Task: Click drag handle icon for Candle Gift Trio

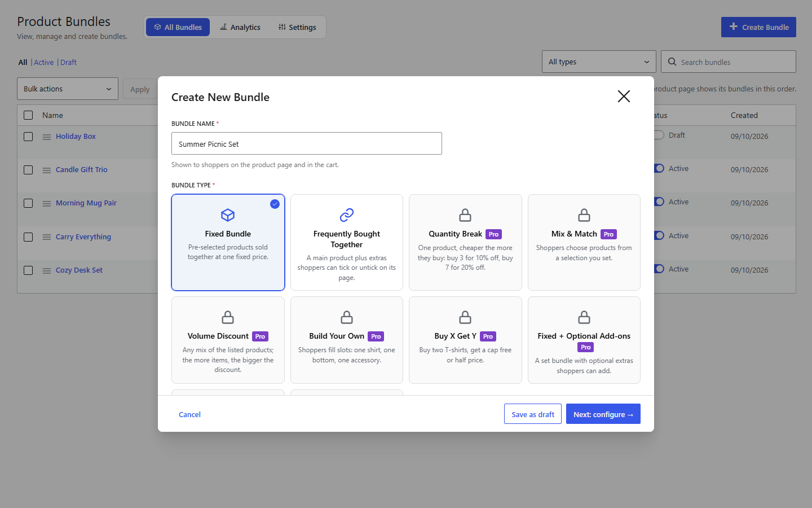Action: 47,170
